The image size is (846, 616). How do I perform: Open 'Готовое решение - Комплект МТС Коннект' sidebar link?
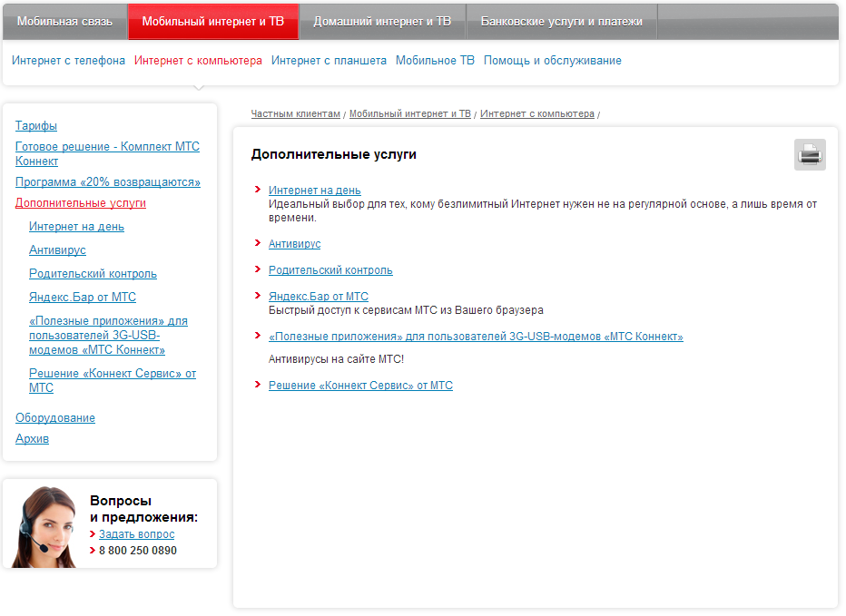click(107, 153)
